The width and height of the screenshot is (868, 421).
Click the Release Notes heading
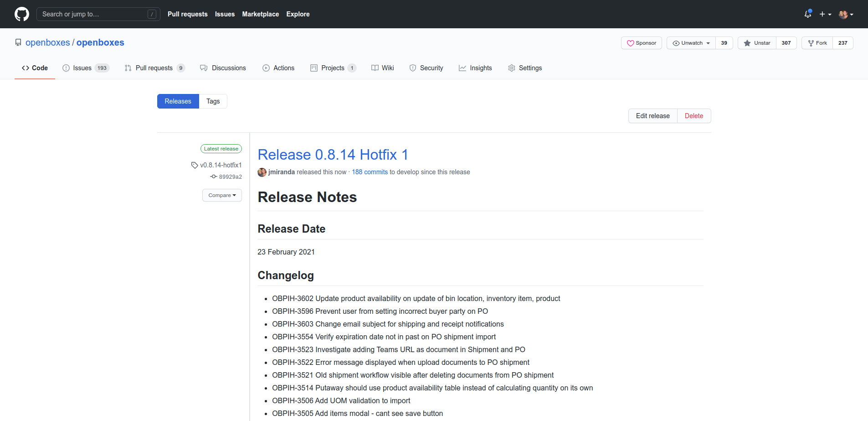click(307, 197)
